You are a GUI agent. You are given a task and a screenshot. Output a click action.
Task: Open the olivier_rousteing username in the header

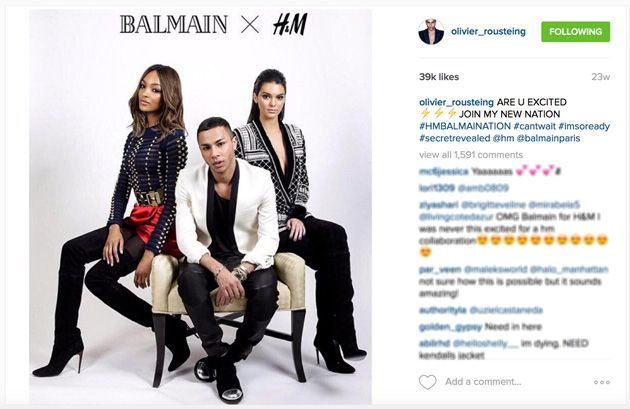click(488, 31)
